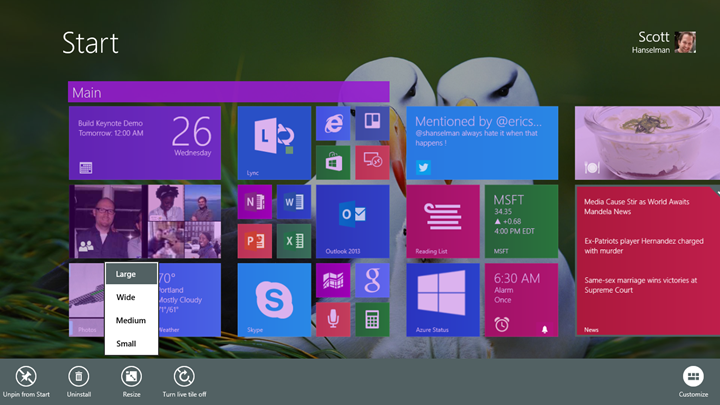This screenshot has width=720, height=405.
Task: Turn live tile off
Action: click(184, 382)
